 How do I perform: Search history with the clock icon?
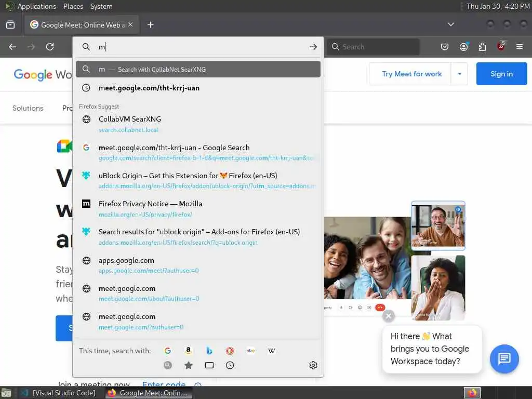pyautogui.click(x=230, y=365)
